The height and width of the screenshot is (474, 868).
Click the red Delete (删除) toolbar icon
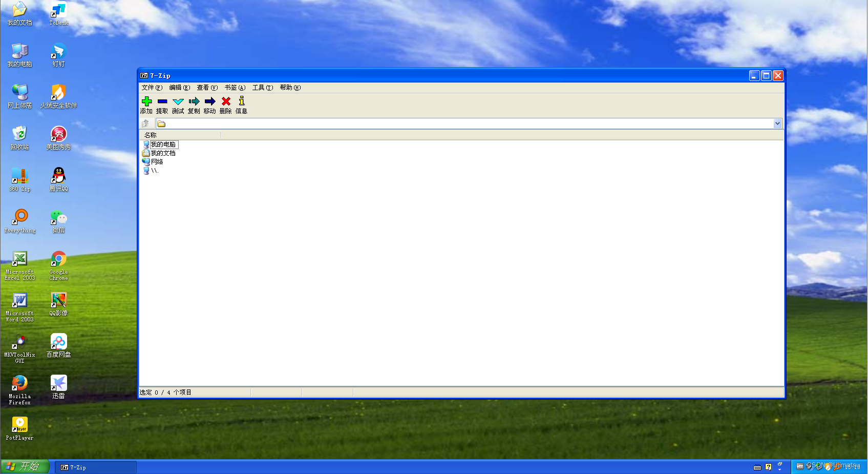pos(226,101)
